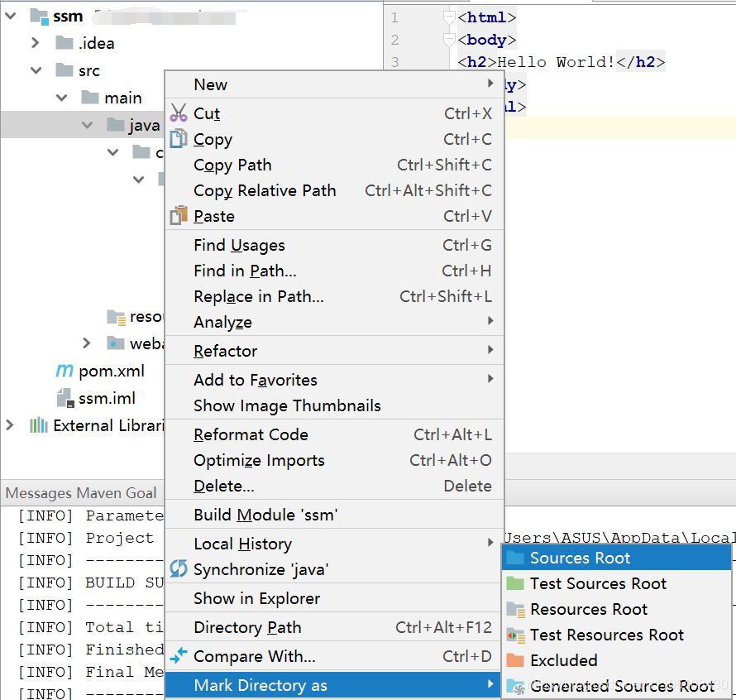Click the Paste clipboard icon
Viewport: 736px width, 700px height.
(x=179, y=216)
